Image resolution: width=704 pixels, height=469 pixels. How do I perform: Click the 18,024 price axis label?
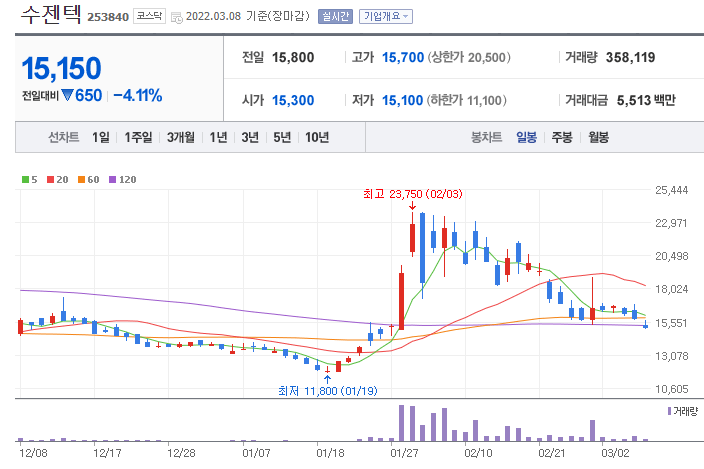pos(671,289)
